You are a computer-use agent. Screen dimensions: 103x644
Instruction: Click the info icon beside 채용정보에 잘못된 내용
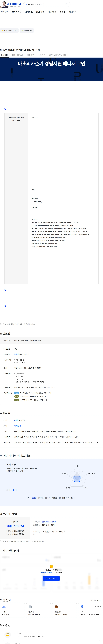[1, 324]
